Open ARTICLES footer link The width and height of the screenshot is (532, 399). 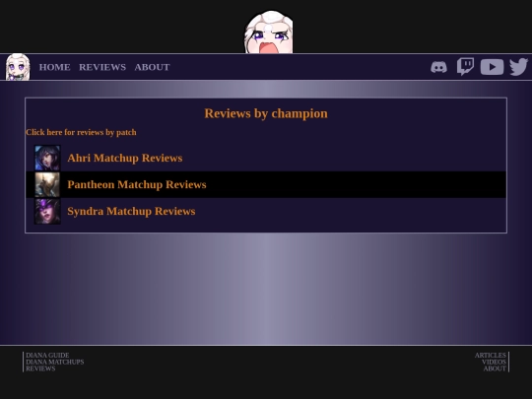(491, 356)
